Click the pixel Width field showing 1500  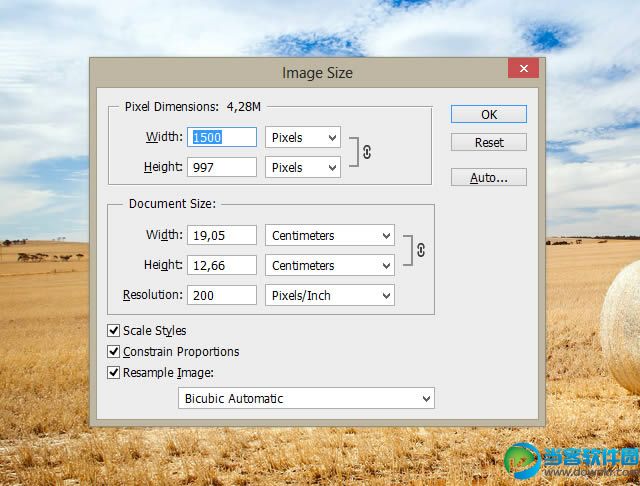pos(222,137)
